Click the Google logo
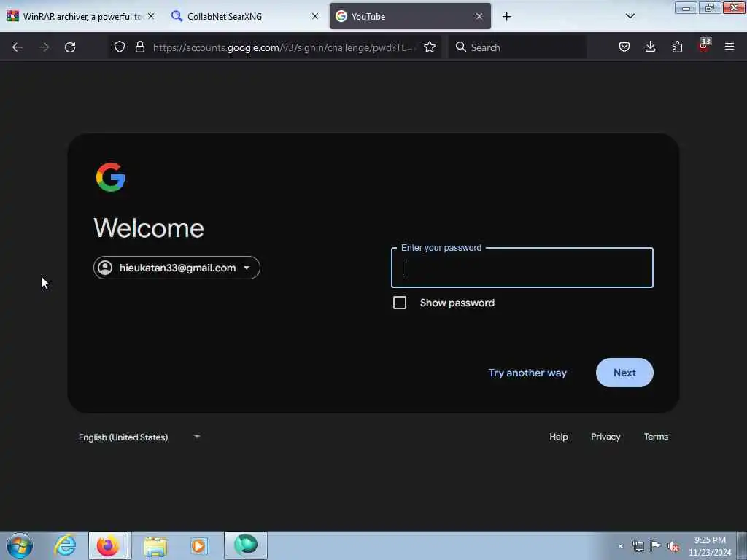 coord(111,177)
